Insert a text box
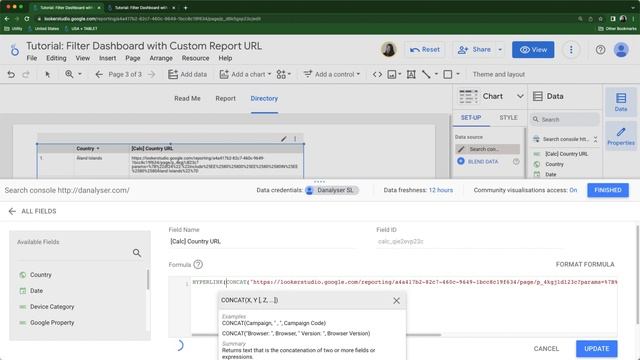 point(411,74)
